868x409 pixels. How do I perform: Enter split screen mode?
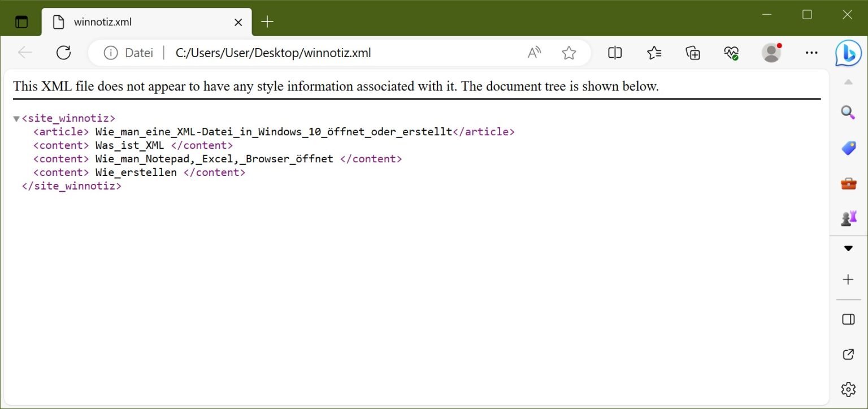(614, 53)
